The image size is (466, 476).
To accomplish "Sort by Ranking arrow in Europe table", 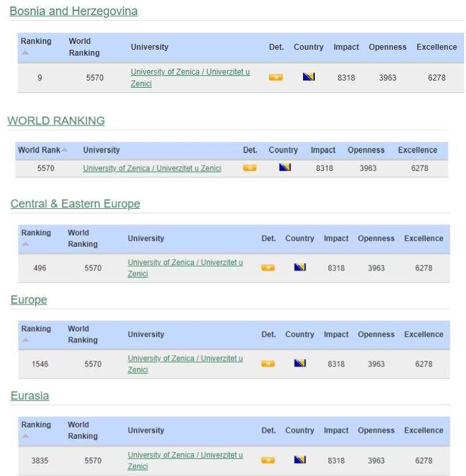I will point(25,340).
